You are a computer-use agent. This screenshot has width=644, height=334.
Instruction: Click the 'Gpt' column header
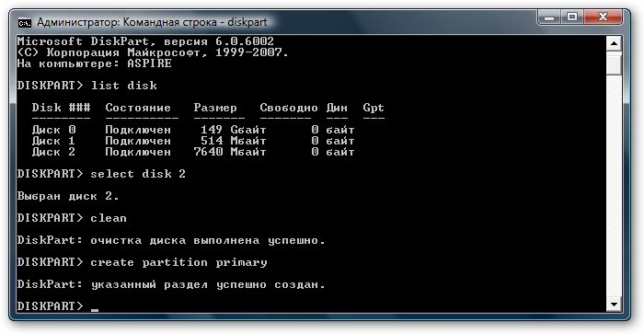[374, 108]
